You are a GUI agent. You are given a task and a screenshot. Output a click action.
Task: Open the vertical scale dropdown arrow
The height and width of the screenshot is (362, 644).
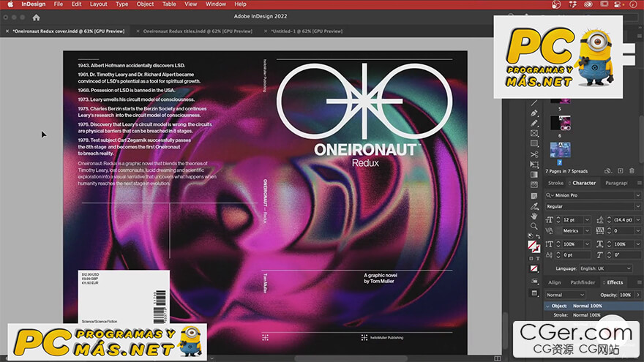point(587,244)
